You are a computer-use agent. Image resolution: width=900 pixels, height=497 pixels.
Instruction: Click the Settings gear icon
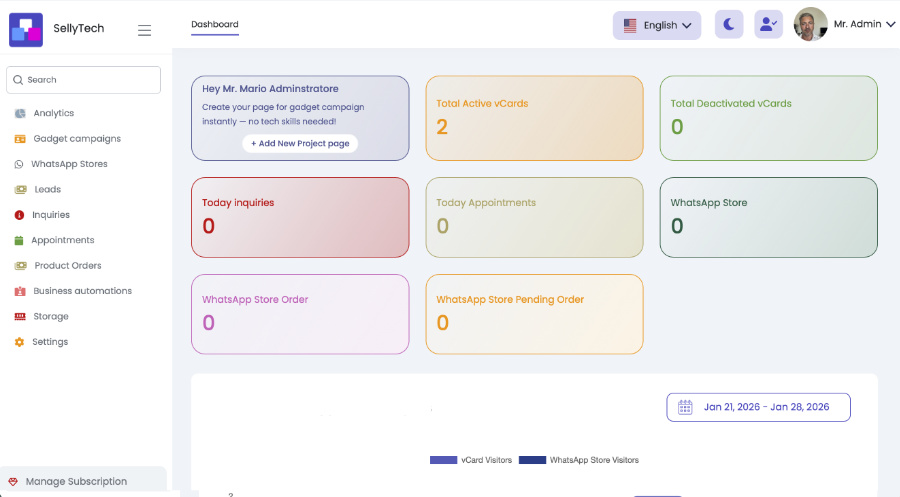19,342
